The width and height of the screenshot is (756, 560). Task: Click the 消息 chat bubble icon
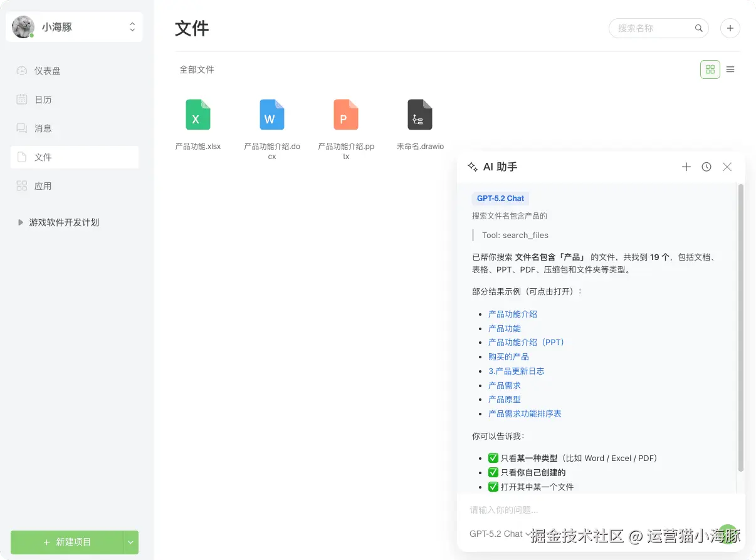pyautogui.click(x=22, y=128)
